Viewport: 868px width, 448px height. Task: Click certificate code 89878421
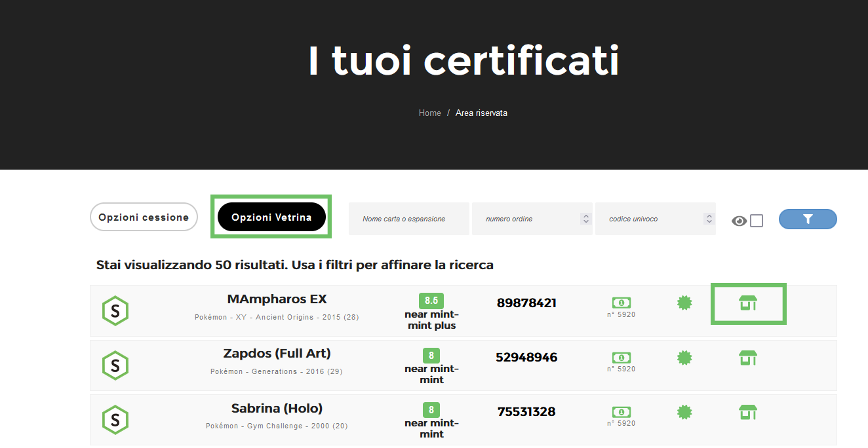526,303
